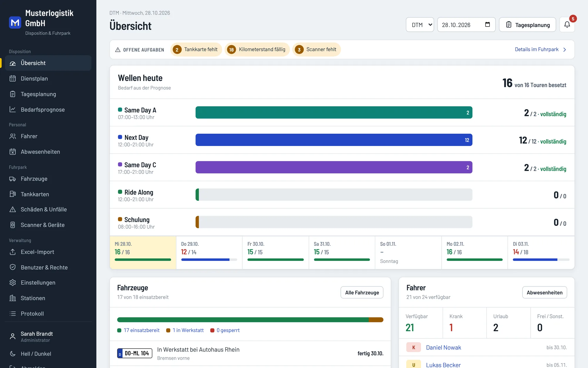
Task: Click the Abwesenheiten button in Fahrer card
Action: click(544, 293)
